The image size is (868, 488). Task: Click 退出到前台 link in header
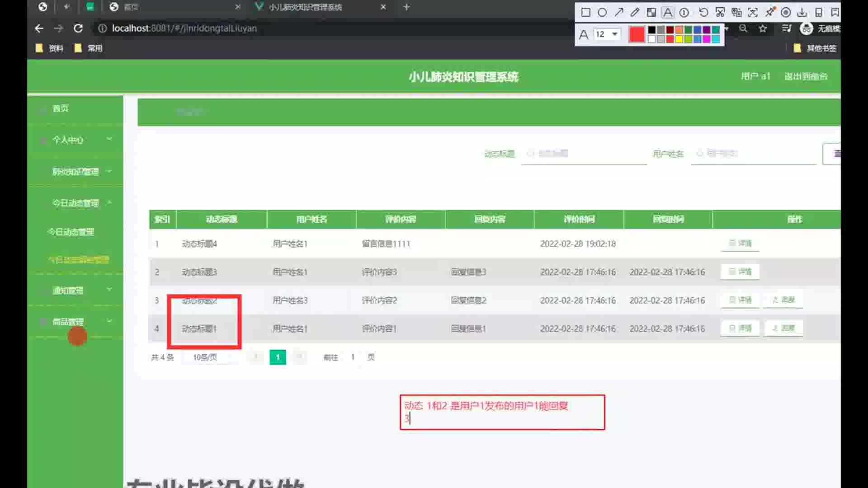click(806, 76)
